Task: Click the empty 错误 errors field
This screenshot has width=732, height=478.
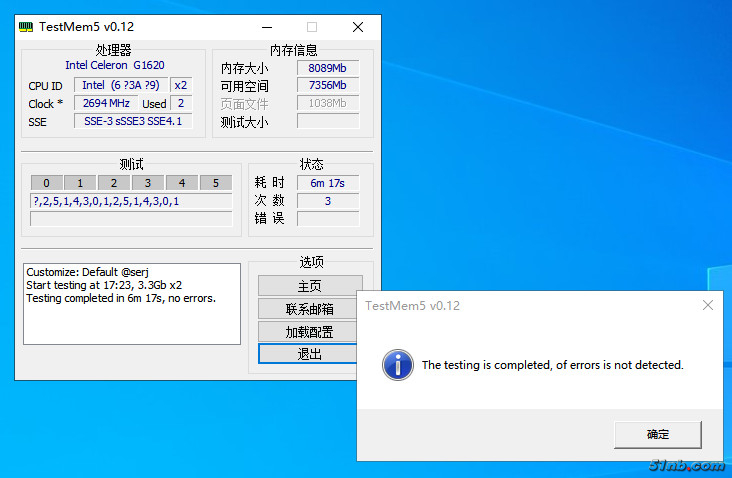Action: 328,218
